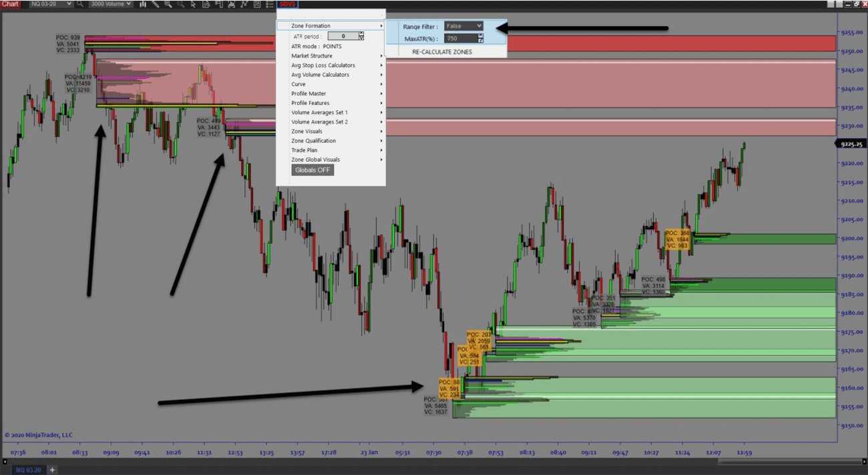
Task: Click the zoom out magnifier icon
Action: (x=181, y=4)
